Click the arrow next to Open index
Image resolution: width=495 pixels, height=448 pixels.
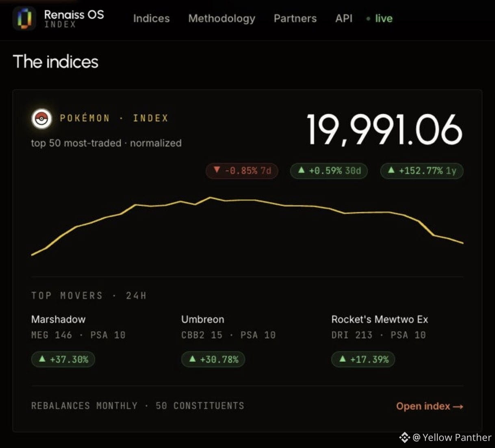pos(458,407)
